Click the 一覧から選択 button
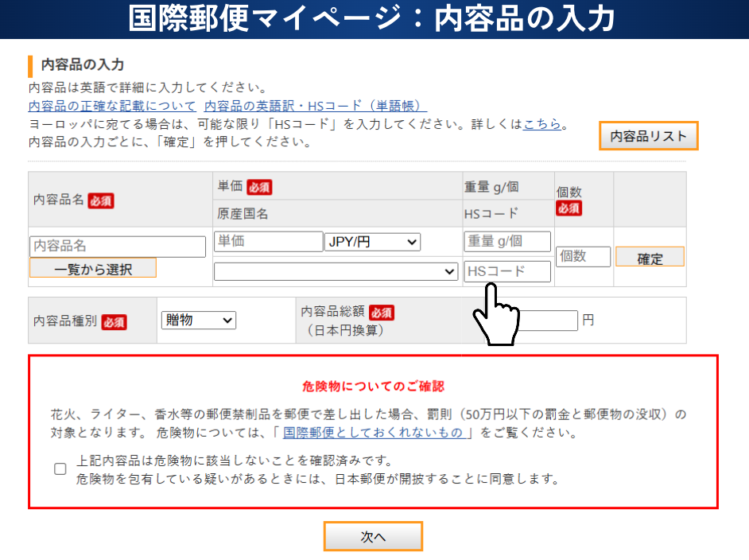Viewport: 749px width, 560px height. point(93,269)
